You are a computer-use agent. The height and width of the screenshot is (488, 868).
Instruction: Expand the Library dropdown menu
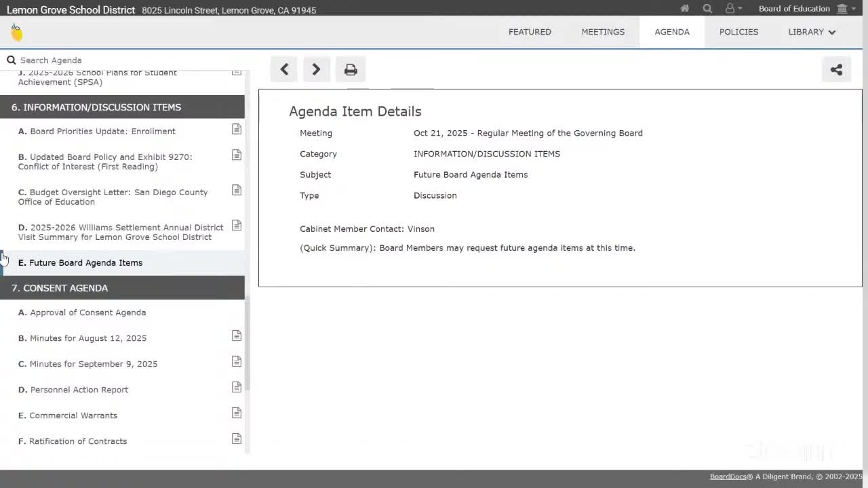(811, 32)
